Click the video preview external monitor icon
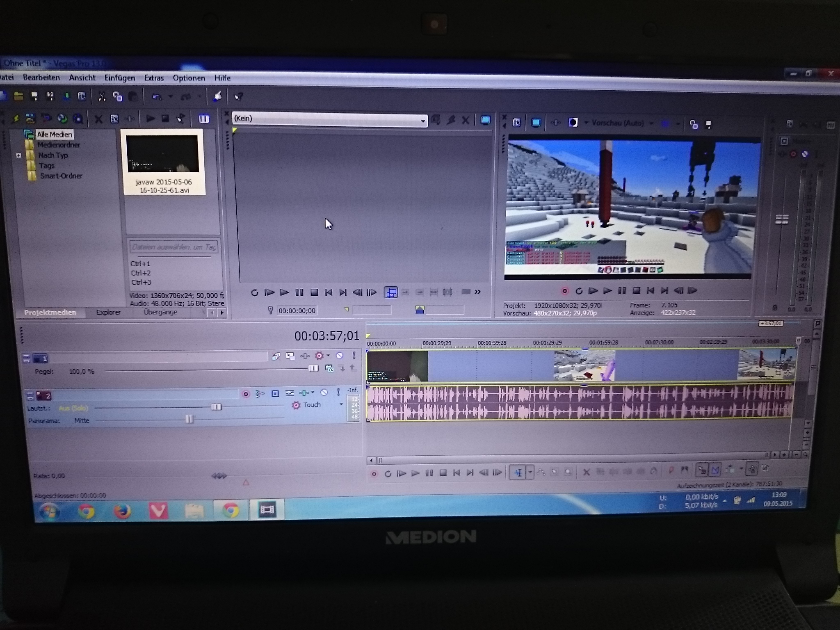 (x=536, y=123)
